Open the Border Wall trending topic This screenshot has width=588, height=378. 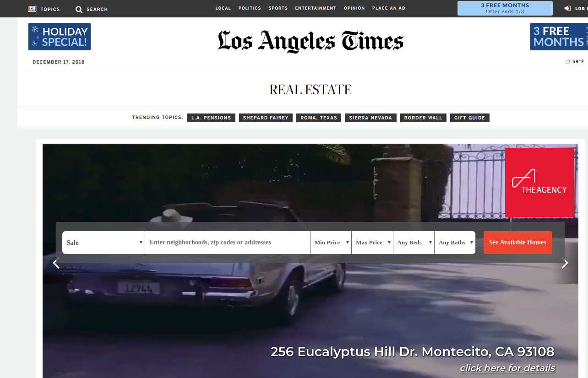click(x=423, y=118)
